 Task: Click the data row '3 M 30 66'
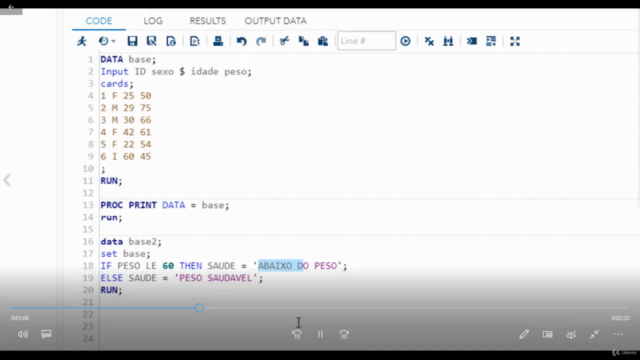click(x=126, y=120)
